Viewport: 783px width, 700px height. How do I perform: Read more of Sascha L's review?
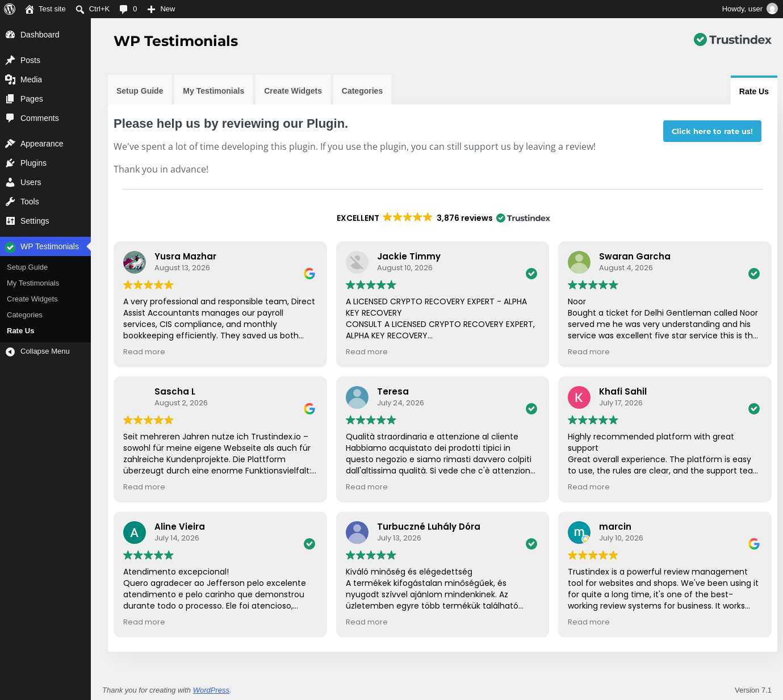click(x=144, y=487)
